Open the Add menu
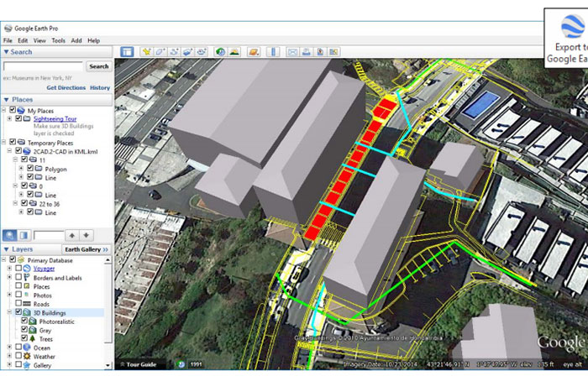Image resolution: width=588 pixels, height=392 pixels. 76,40
